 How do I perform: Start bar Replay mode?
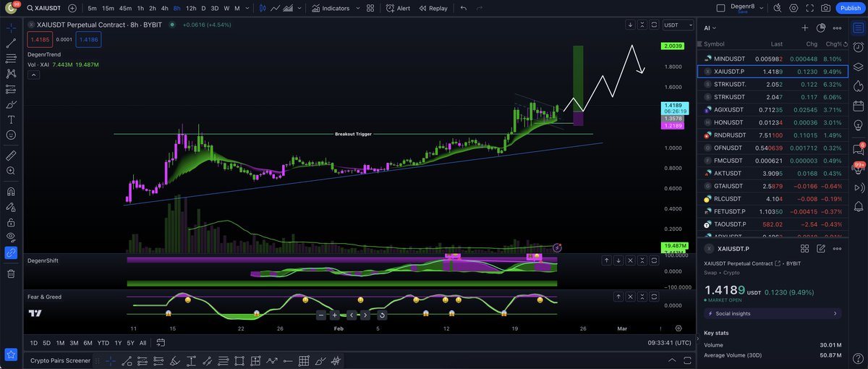(433, 8)
